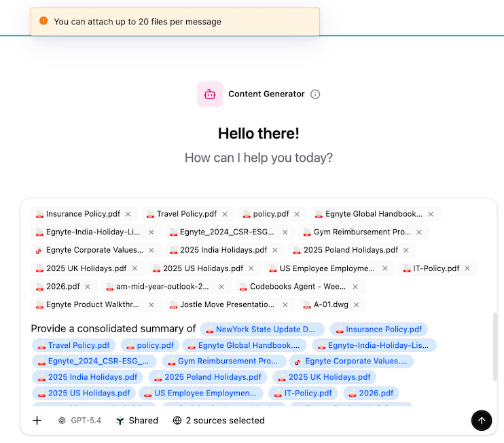Remove Gym Reimbursement Pro attachment
The image size is (504, 443).
point(419,232)
